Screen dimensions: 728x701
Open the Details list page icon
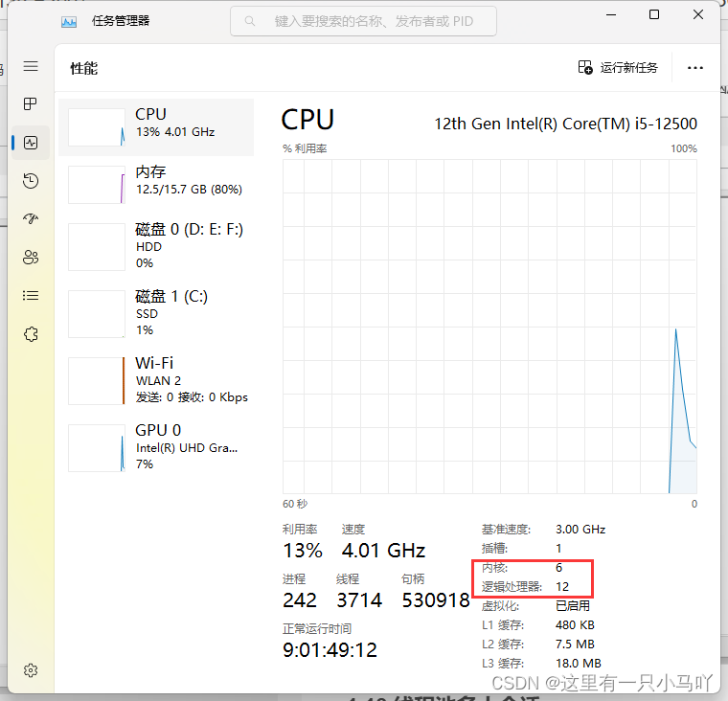coord(31,295)
